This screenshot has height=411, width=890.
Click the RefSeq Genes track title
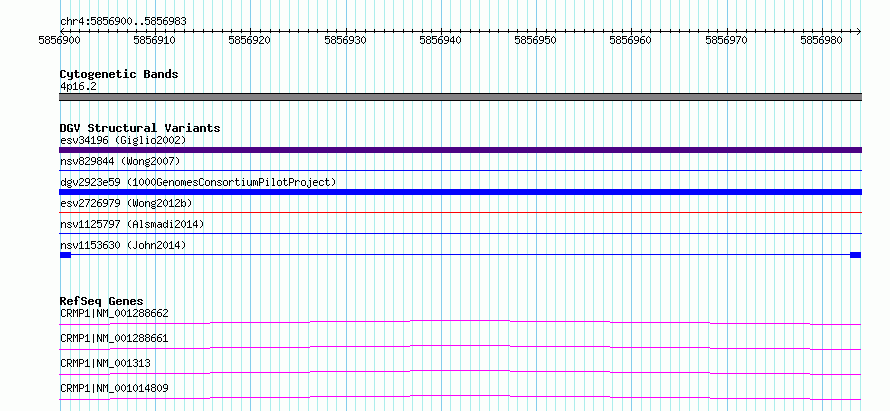[102, 301]
